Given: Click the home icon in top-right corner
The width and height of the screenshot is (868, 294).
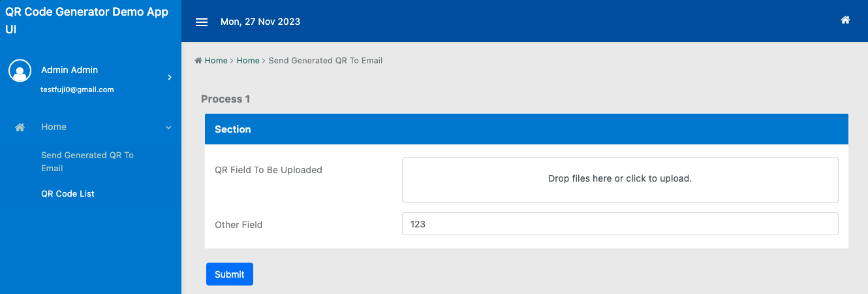Looking at the screenshot, I should point(845,20).
